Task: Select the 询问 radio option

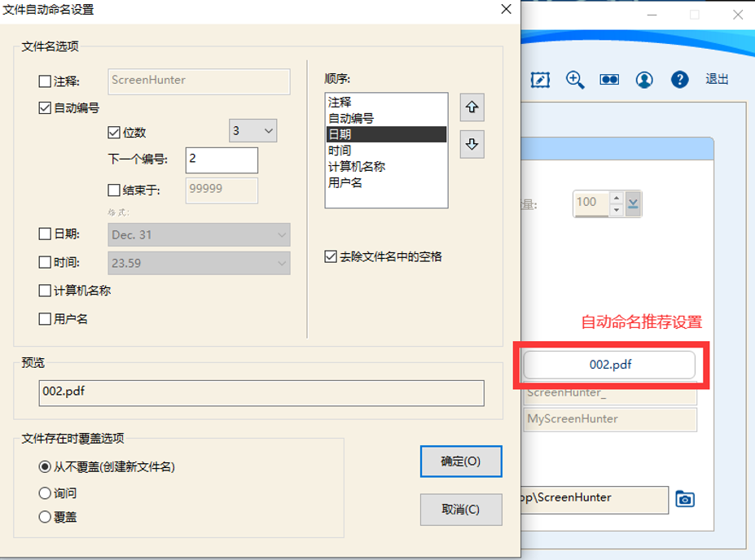Action: point(45,493)
